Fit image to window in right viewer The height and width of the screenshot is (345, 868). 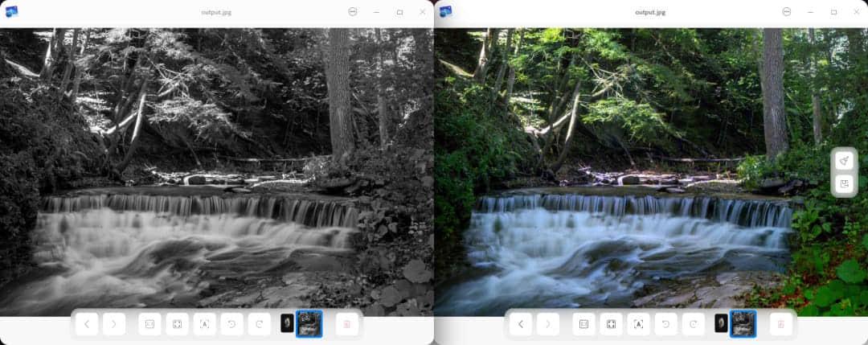point(611,324)
